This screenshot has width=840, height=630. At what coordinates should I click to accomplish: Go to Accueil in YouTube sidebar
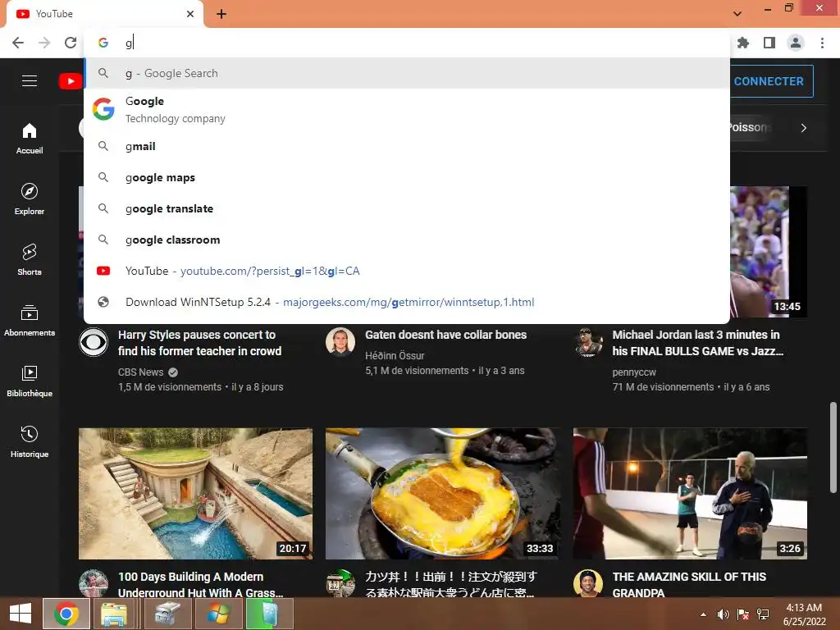(30, 138)
